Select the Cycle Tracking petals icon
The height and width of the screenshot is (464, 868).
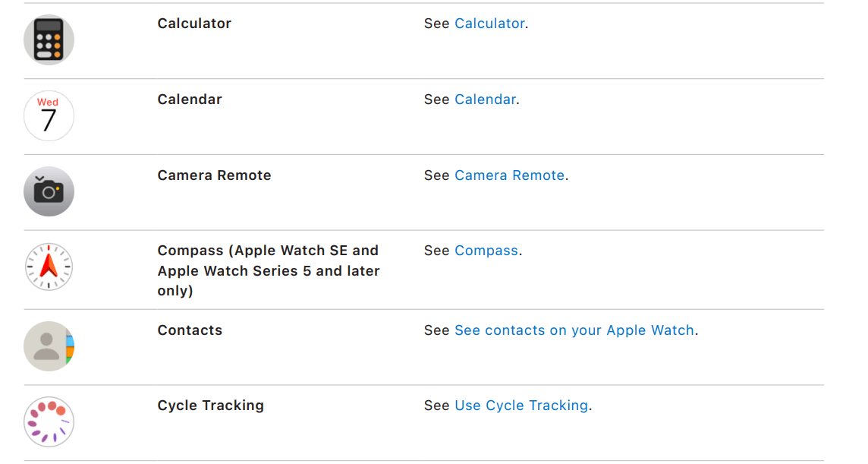49,422
